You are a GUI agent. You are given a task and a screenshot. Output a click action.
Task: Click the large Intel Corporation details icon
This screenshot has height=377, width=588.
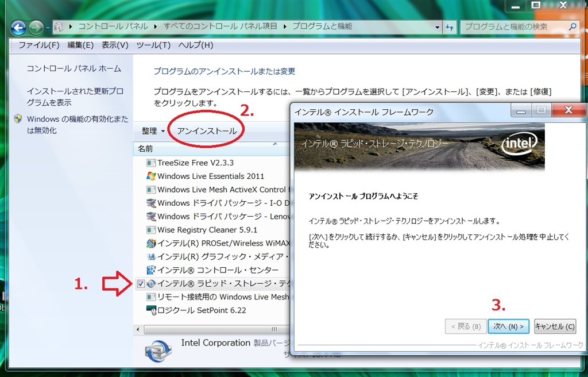point(158,351)
